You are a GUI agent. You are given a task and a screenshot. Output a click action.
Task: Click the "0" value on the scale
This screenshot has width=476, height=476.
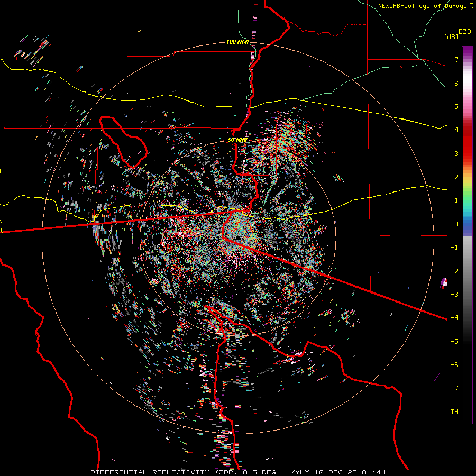click(x=456, y=224)
